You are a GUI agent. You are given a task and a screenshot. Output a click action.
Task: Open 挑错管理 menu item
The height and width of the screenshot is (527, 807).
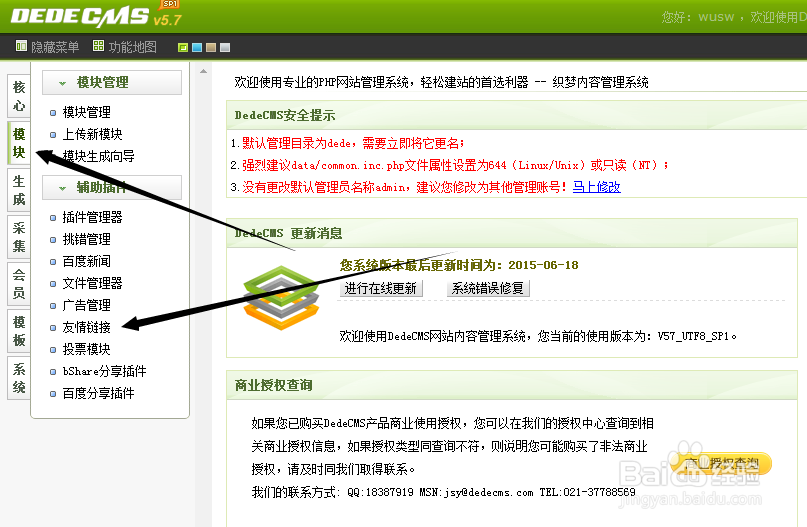[86, 239]
